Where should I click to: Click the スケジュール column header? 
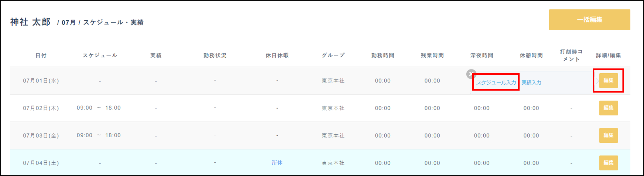coord(100,55)
